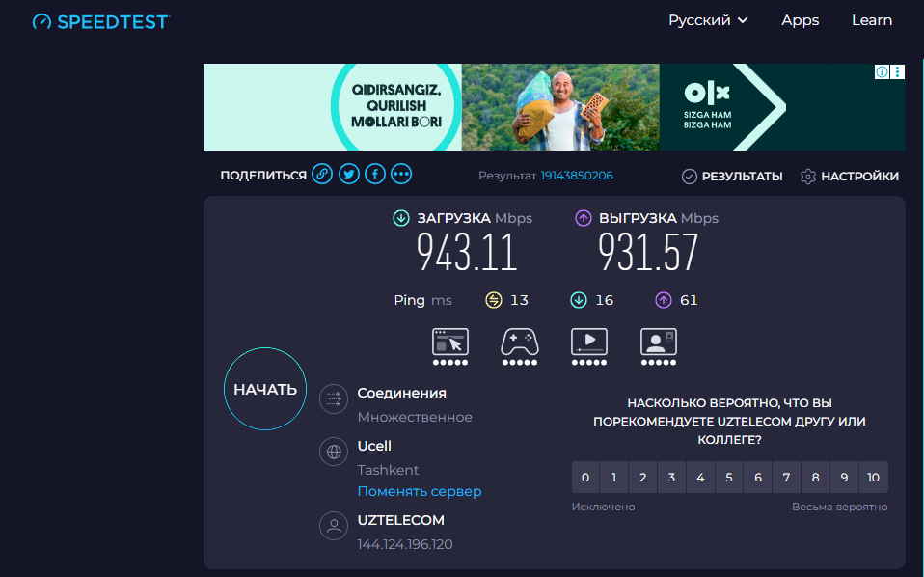This screenshot has width=924, height=577.
Task: Share the result on Facebook
Action: [375, 174]
